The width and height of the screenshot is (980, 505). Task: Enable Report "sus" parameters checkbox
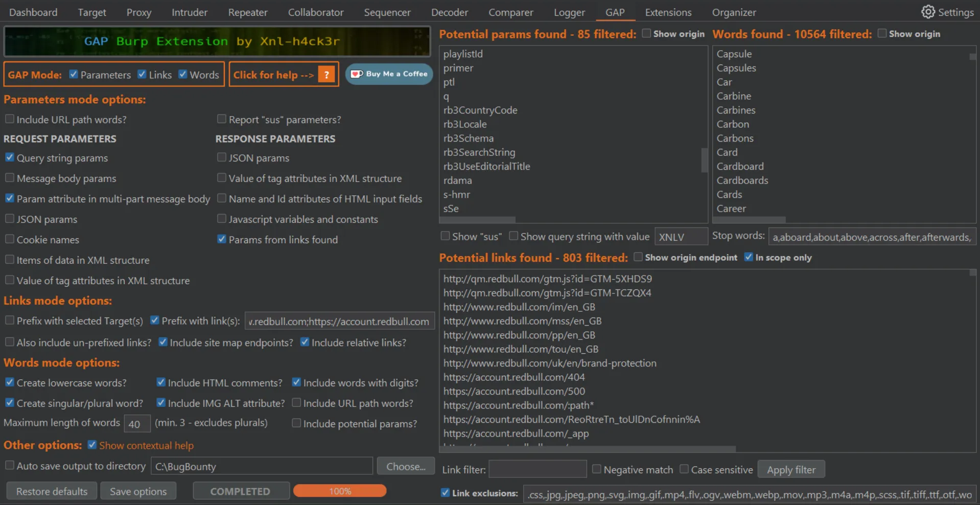222,119
